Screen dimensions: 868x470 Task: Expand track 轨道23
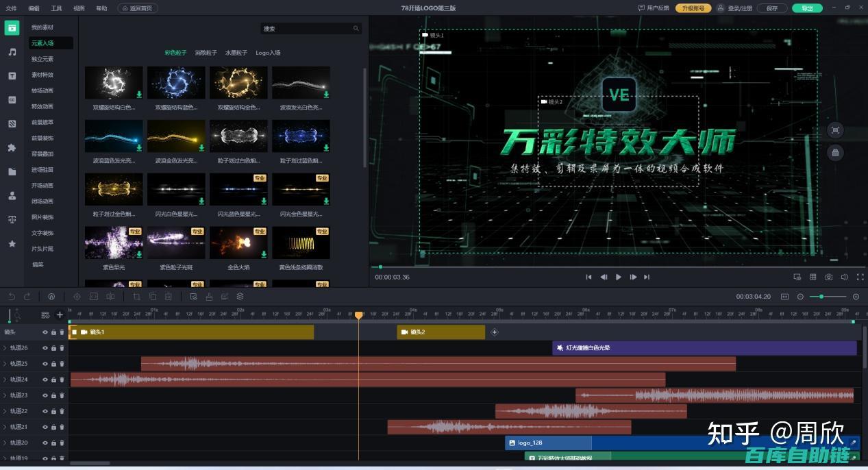(5, 395)
